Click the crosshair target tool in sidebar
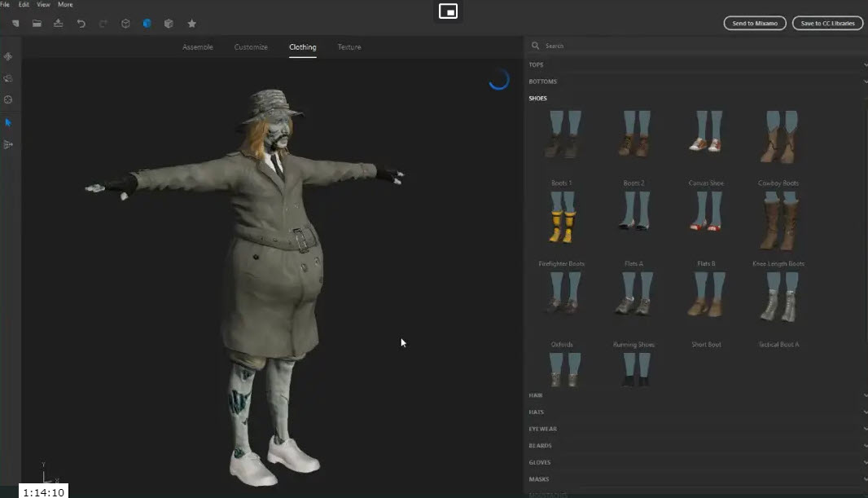The width and height of the screenshot is (868, 498). pyautogui.click(x=8, y=99)
